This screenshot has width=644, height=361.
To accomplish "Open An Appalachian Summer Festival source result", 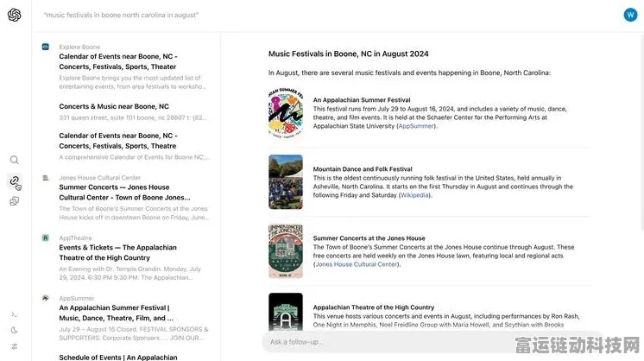I will [117, 313].
